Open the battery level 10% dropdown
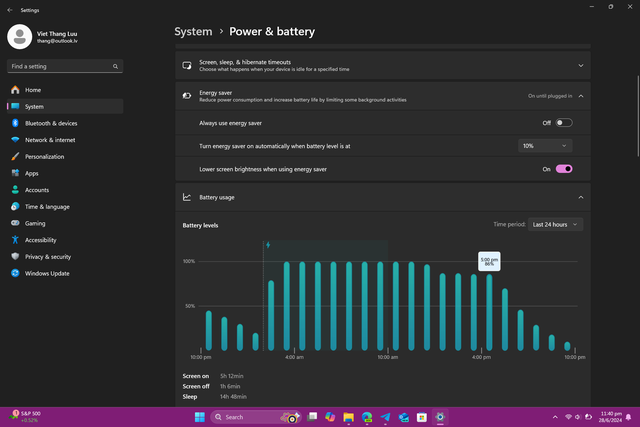The height and width of the screenshot is (427, 640). click(x=545, y=146)
